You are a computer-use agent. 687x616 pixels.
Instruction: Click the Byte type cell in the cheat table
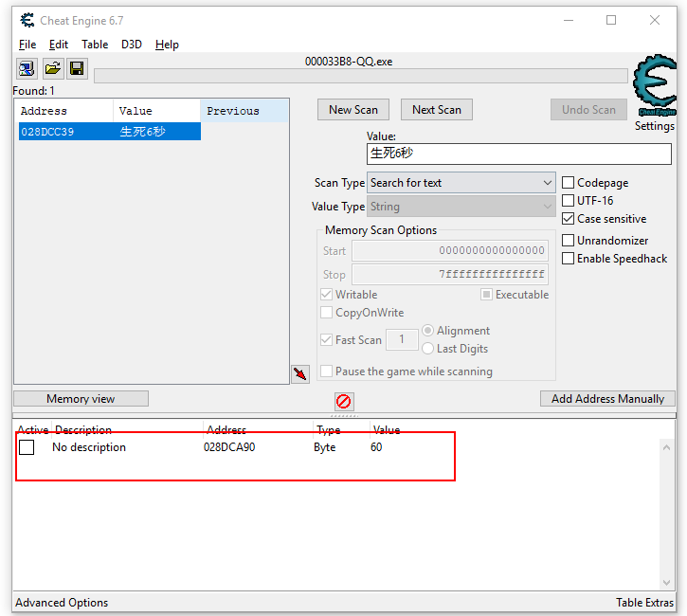[325, 447]
